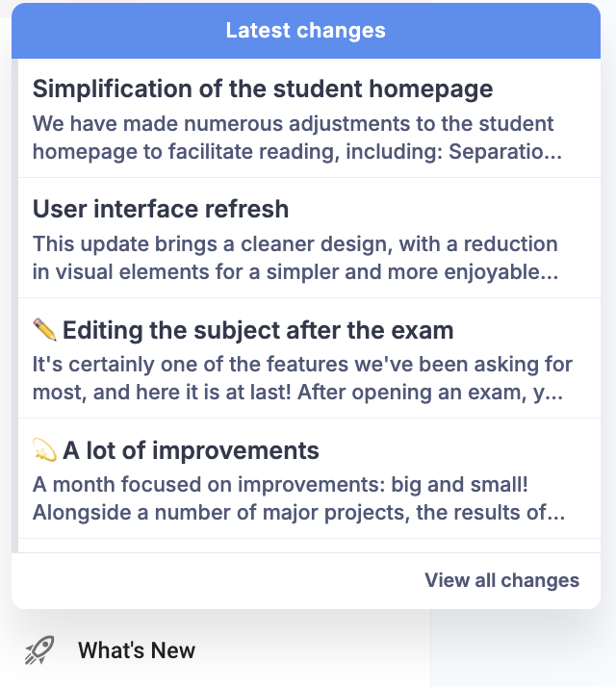
Task: Click the 'A lot of improvements' heading
Action: [x=191, y=450]
